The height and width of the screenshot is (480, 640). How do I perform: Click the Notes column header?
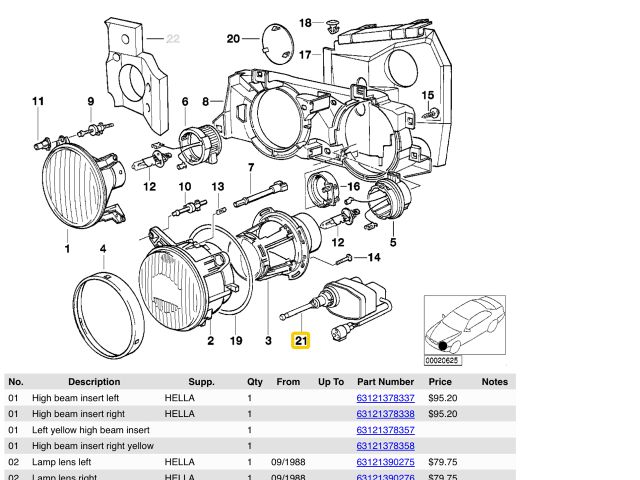494,382
